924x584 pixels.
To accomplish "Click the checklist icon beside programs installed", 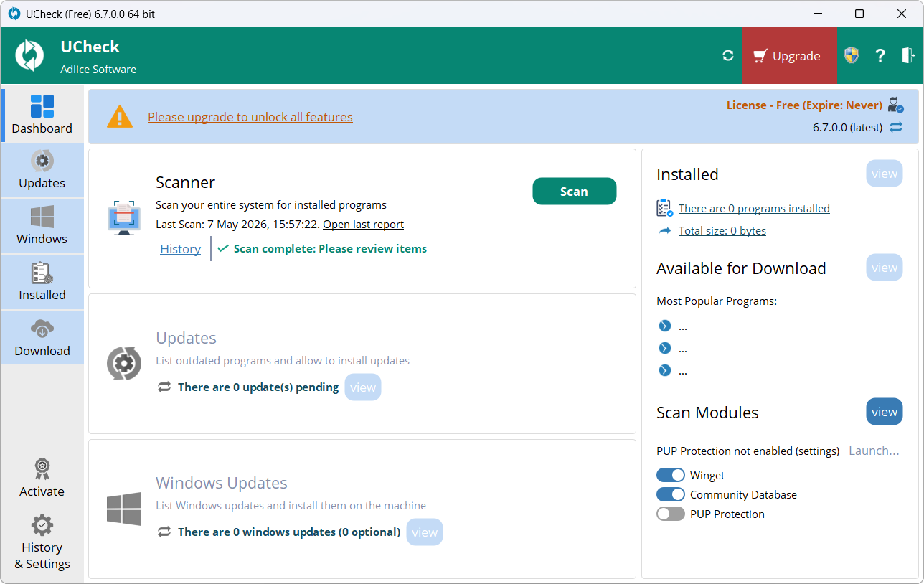I will [665, 208].
